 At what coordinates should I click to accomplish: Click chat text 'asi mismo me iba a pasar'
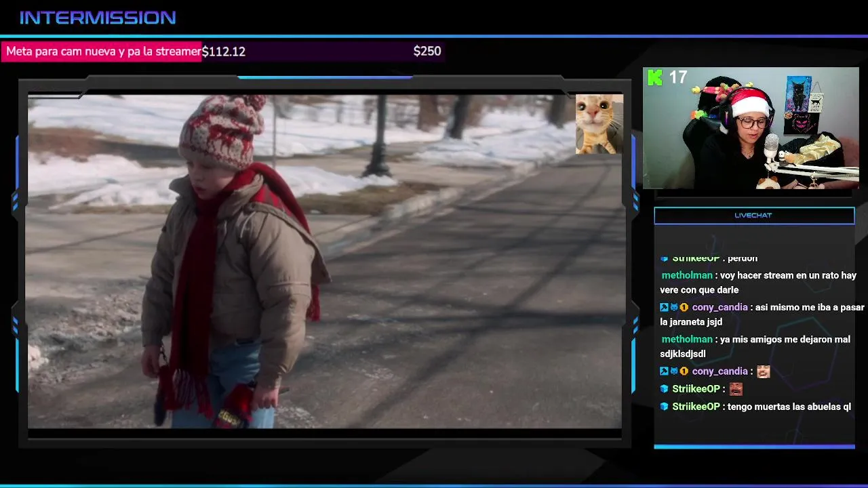point(810,307)
